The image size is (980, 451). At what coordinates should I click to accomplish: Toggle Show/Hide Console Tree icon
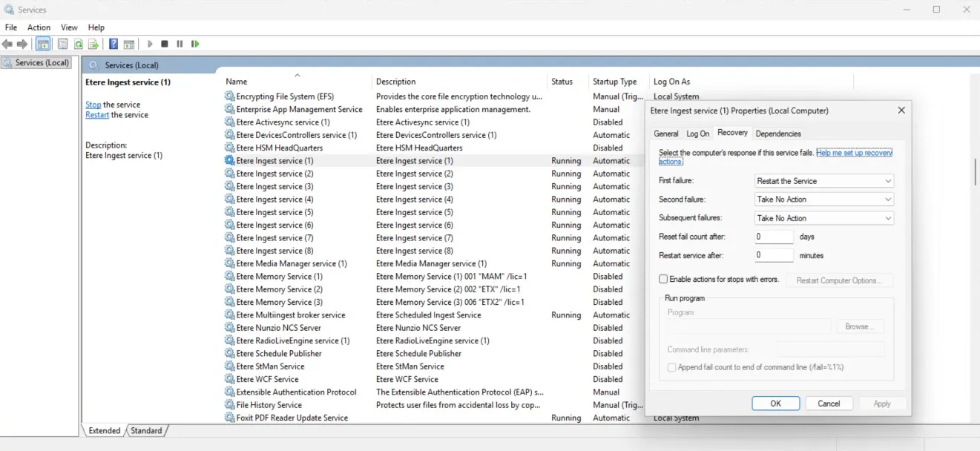pos(44,45)
